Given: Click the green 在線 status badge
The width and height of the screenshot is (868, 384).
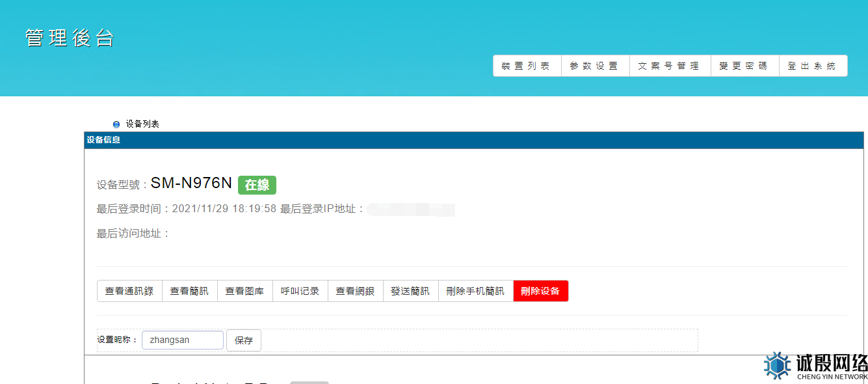Looking at the screenshot, I should [x=257, y=184].
